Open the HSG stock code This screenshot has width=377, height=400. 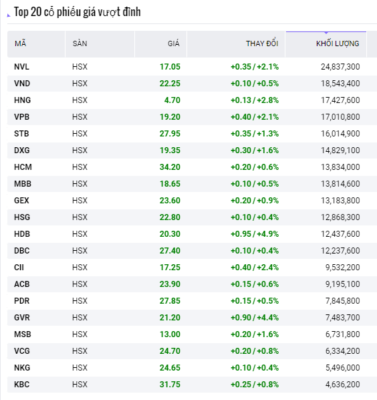[x=22, y=217]
